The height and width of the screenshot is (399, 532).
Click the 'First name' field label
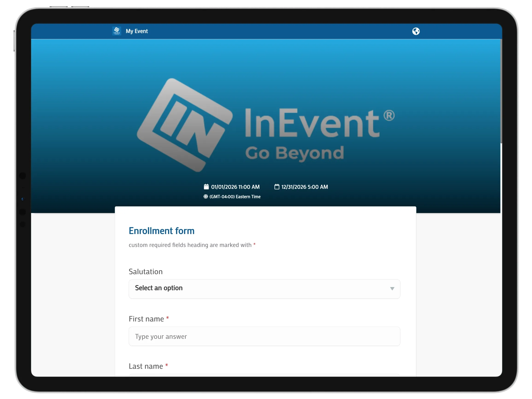[x=146, y=319]
